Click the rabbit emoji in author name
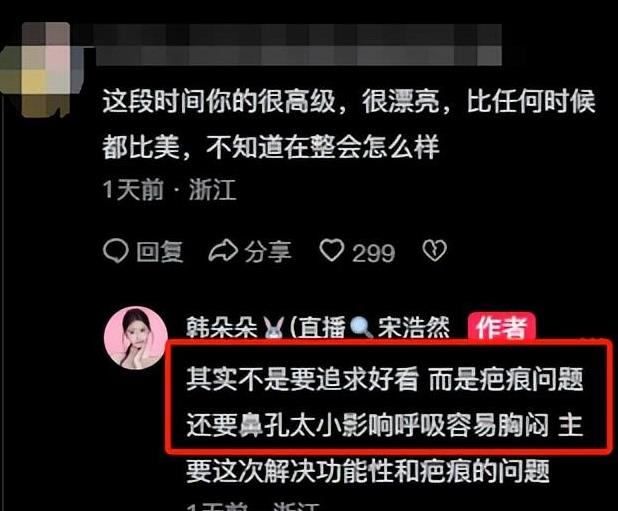 274,328
